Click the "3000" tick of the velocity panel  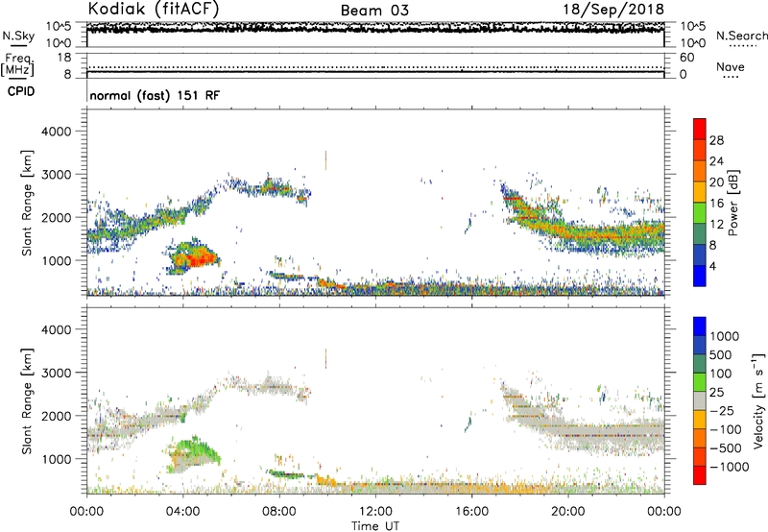[56, 373]
